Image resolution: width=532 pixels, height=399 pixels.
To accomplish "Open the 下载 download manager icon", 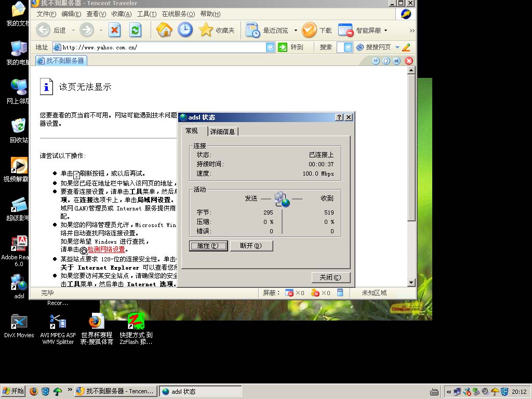I will click(x=309, y=30).
